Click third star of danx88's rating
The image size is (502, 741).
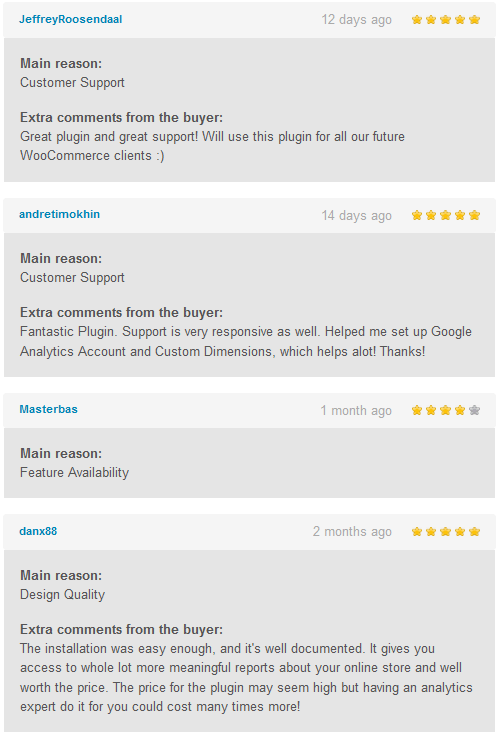point(445,532)
